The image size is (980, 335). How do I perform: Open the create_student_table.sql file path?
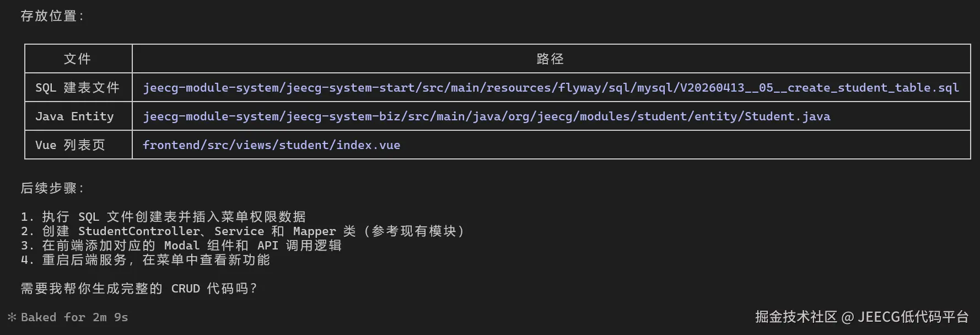pos(551,88)
